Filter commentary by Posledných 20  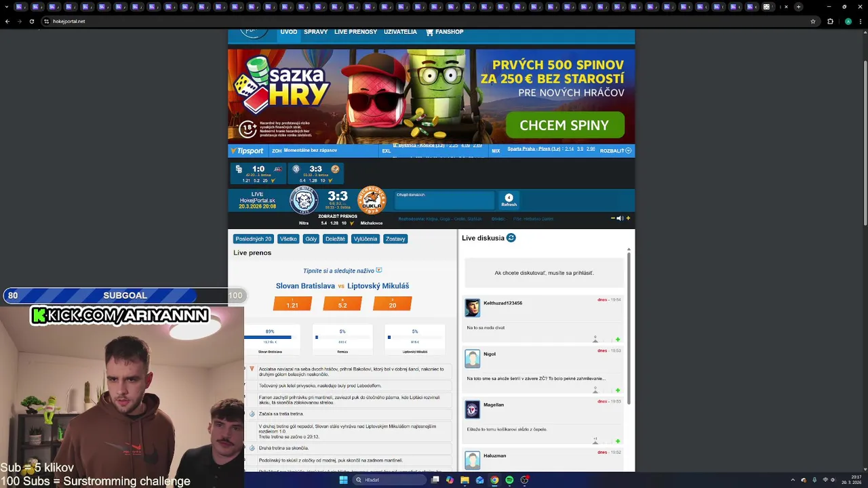tap(254, 239)
